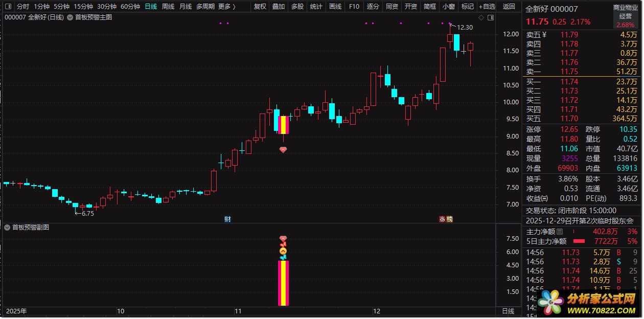The image size is (644, 319).
Task: Click the 开资 toolbar button
Action: pos(411,7)
